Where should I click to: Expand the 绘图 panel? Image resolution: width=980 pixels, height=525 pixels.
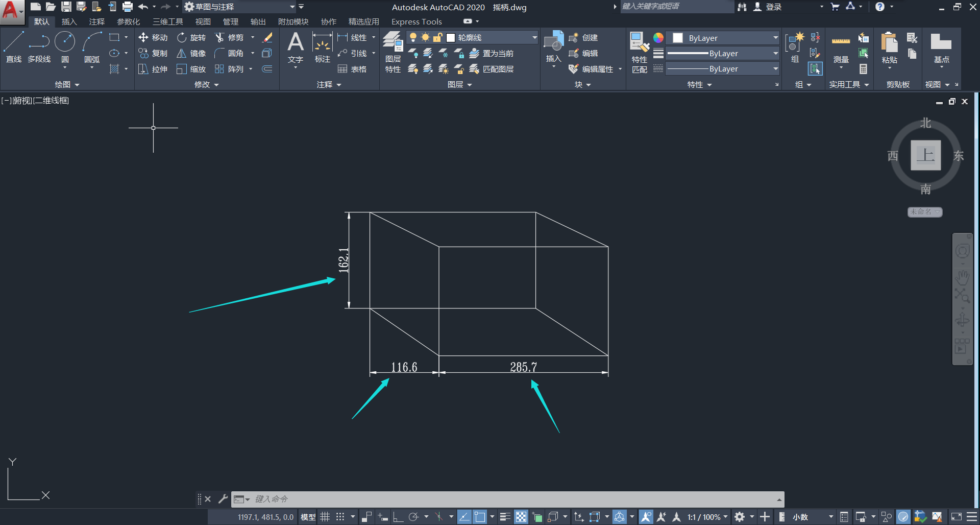(x=67, y=84)
